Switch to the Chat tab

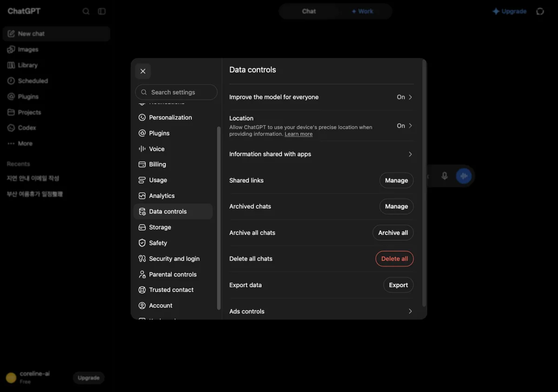[309, 11]
